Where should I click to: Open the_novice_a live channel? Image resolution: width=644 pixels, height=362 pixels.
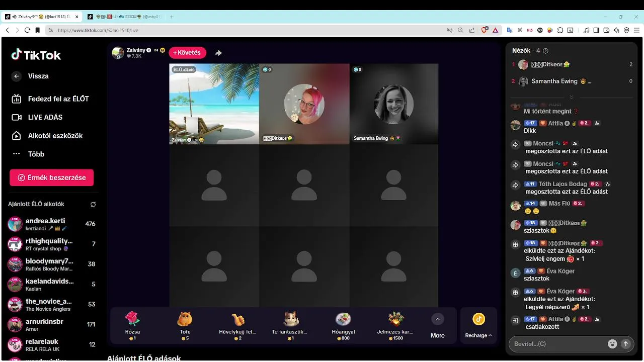coord(51,305)
